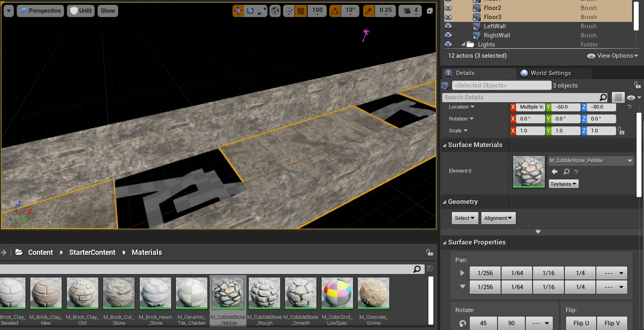Open rotation snap 10° dropdown
This screenshot has width=644, height=330.
[x=350, y=11]
